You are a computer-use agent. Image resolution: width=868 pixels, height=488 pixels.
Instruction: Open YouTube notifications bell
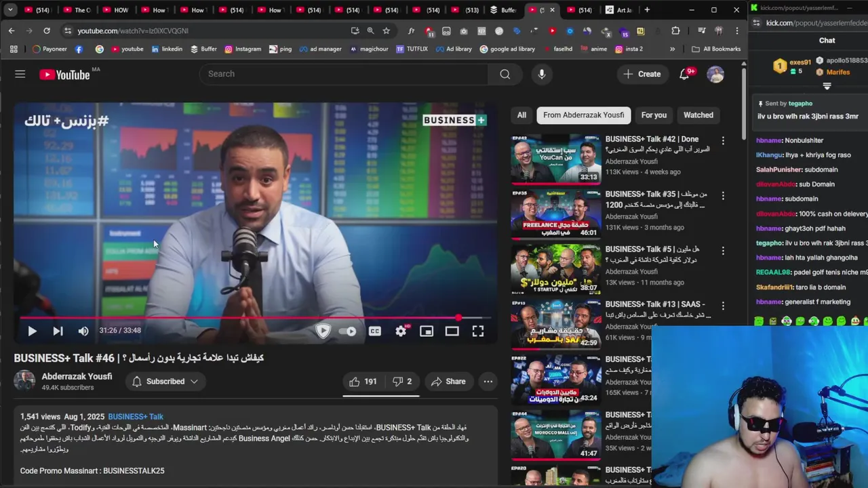(684, 74)
